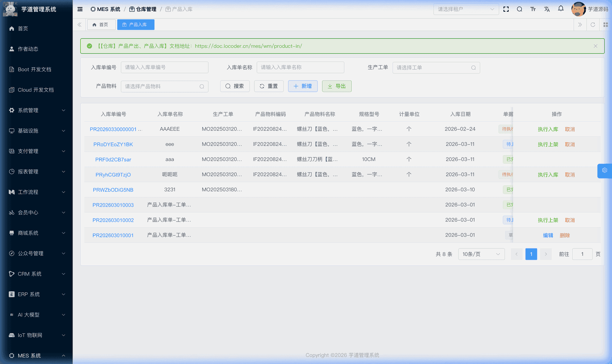This screenshot has height=364, width=612.
Task: Click the 新增 button
Action: click(x=302, y=86)
